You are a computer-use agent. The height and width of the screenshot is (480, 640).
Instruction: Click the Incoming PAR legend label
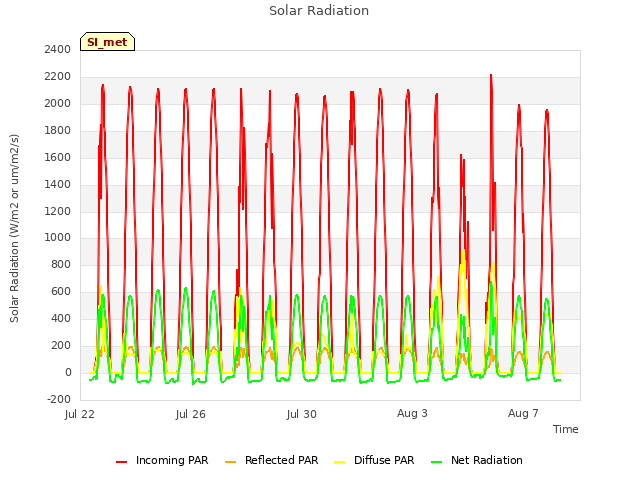[x=172, y=460]
